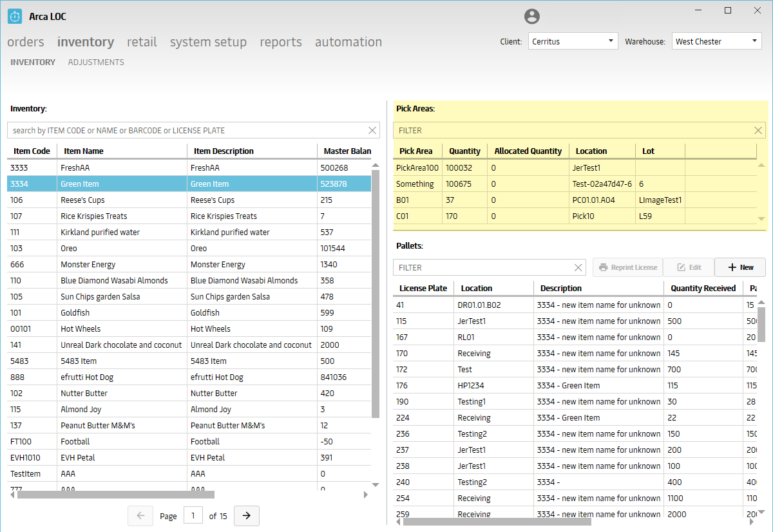This screenshot has height=532, width=773.
Task: Select the Monster Energy item name
Action: [x=88, y=264]
